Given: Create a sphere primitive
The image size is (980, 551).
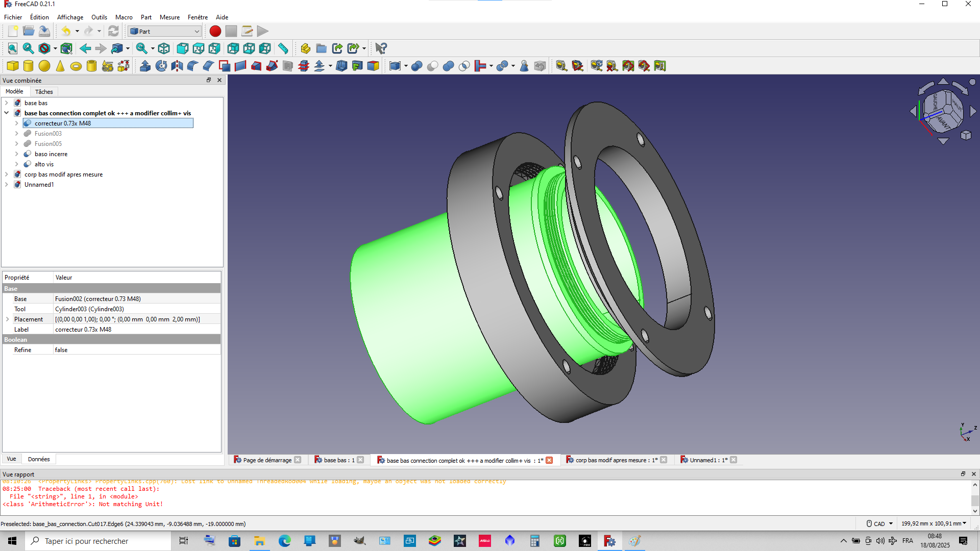Looking at the screenshot, I should pos(44,66).
